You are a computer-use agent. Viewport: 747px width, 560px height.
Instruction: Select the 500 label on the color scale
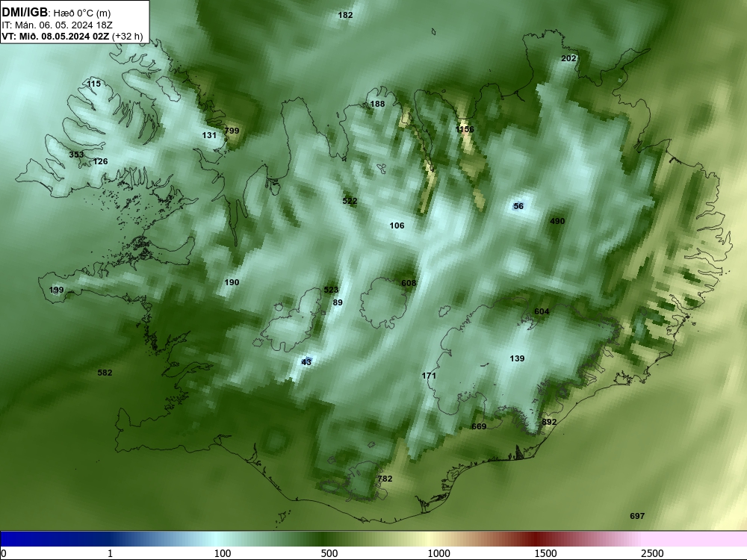(x=329, y=553)
